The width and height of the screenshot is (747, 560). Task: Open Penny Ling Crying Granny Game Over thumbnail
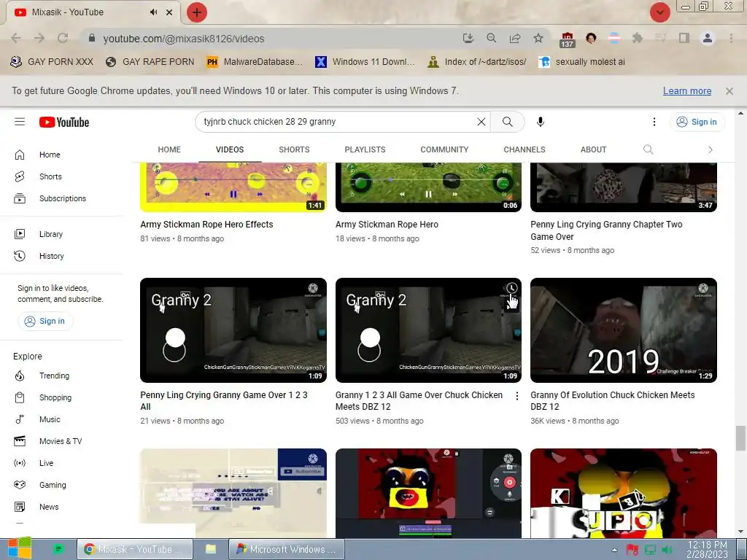click(x=233, y=330)
